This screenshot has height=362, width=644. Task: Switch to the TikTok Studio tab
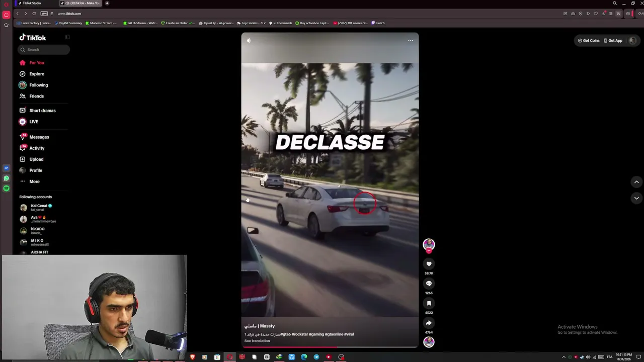point(35,3)
